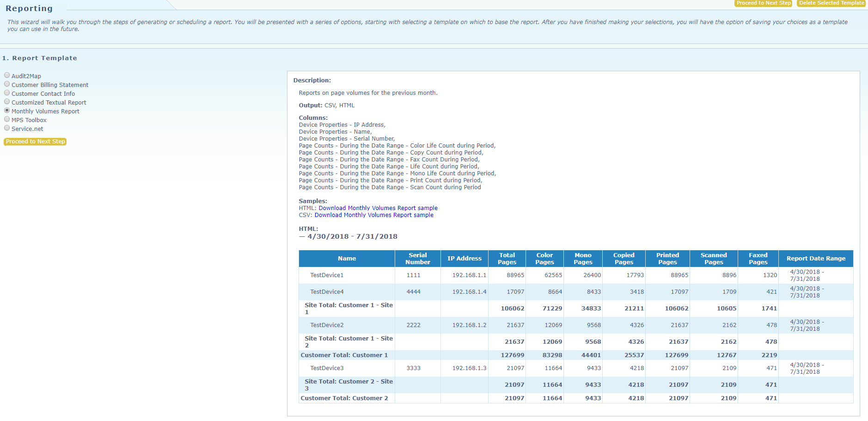Click Customer 1 color pages value 83298
The height and width of the screenshot is (421, 868).
(x=552, y=355)
